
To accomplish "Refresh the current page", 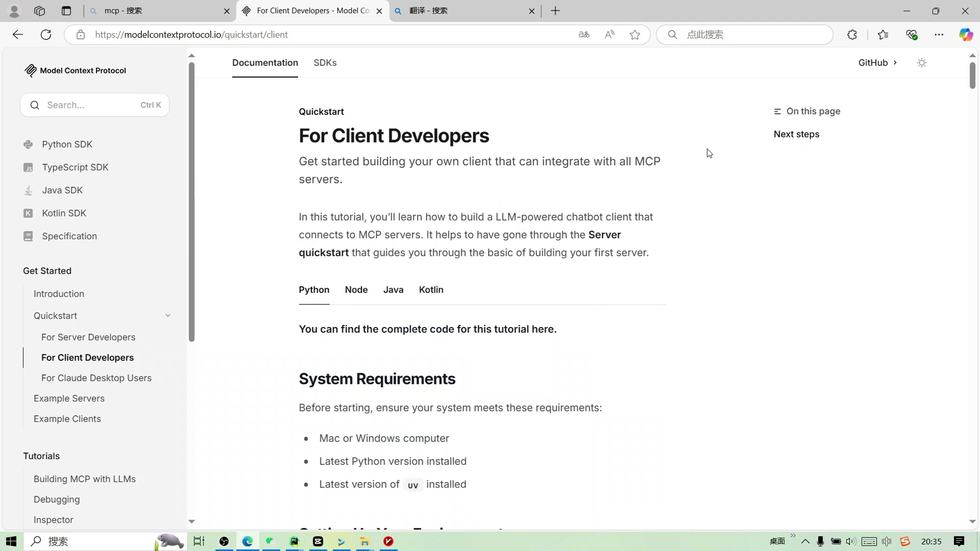I will click(46, 35).
